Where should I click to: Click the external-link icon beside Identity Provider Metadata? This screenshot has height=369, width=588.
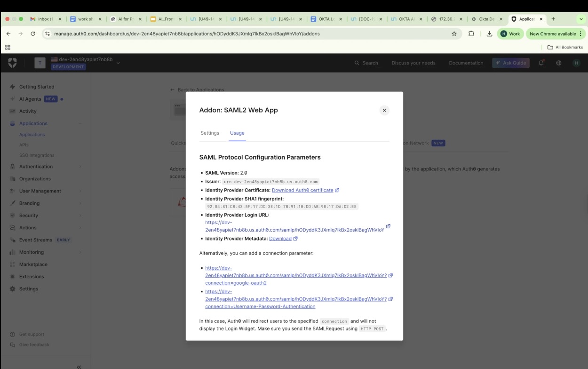(295, 238)
